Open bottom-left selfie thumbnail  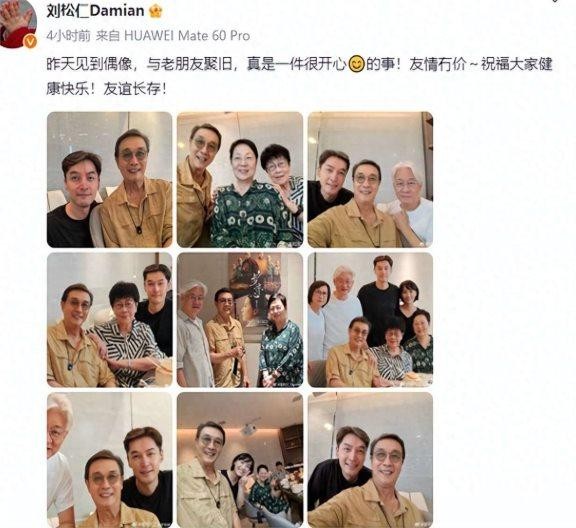click(109, 460)
